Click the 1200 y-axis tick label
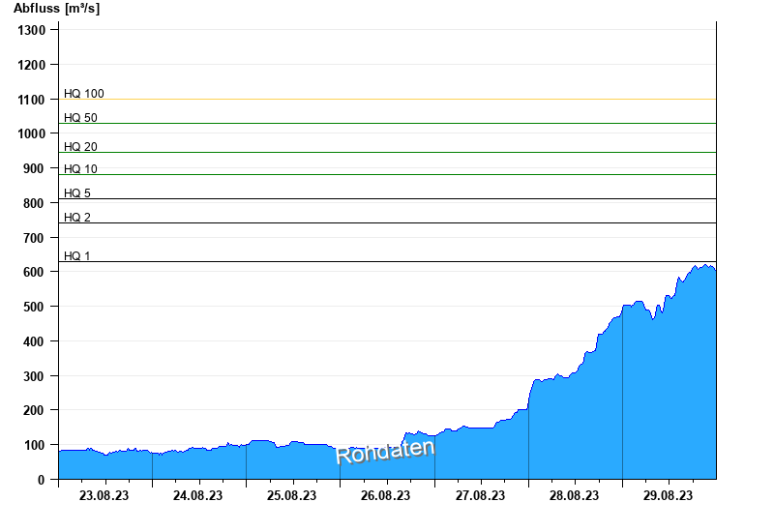Screen dimensions: 774x532 pos(32,65)
